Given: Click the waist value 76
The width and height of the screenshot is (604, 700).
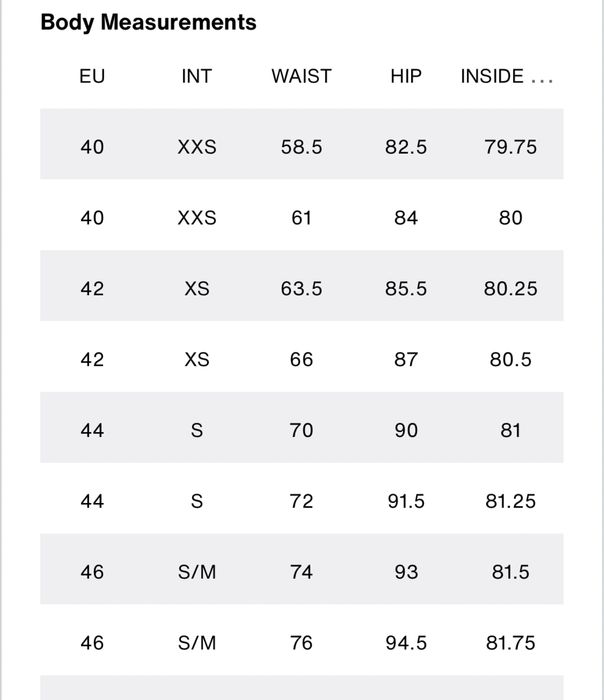Looking at the screenshot, I should 301,643.
